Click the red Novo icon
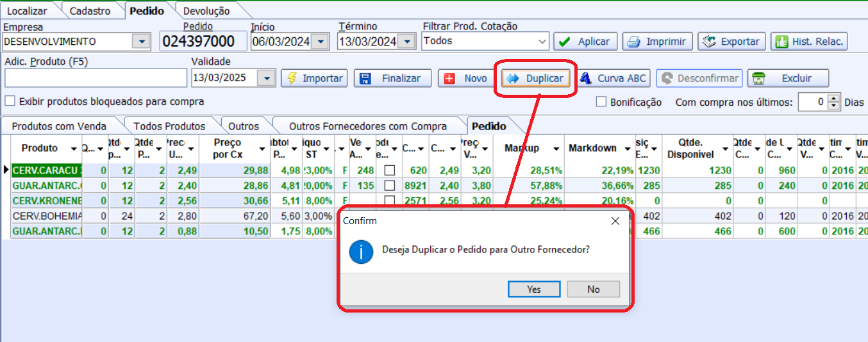The image size is (868, 342). (x=449, y=78)
